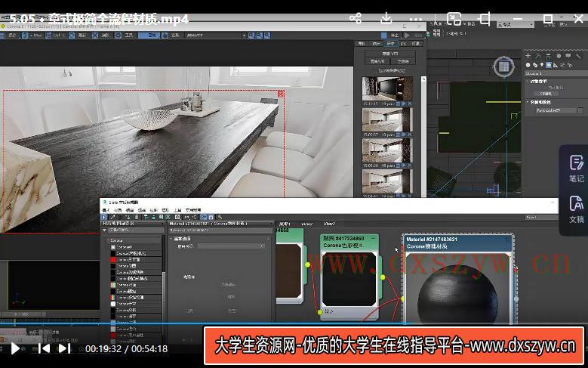
Task: Toggle picture-in-picture mode icon
Action: (454, 18)
